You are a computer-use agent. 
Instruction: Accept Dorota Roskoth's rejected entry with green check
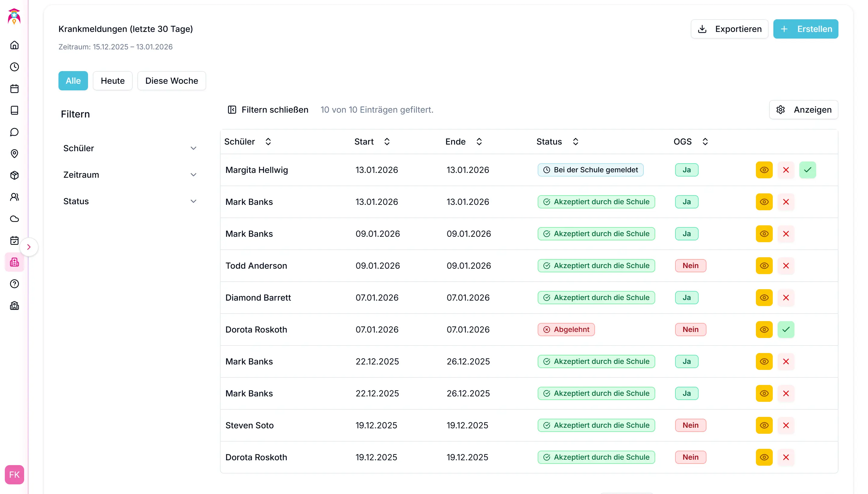click(785, 330)
